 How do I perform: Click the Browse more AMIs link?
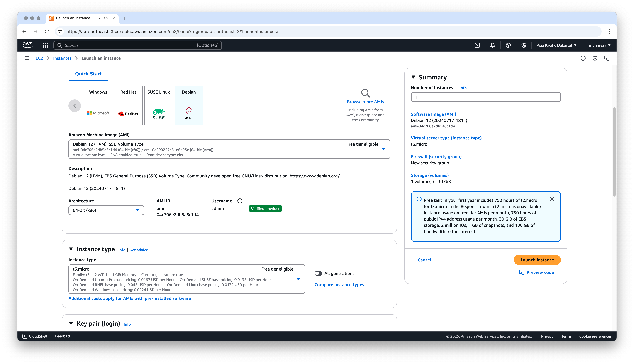pyautogui.click(x=365, y=102)
